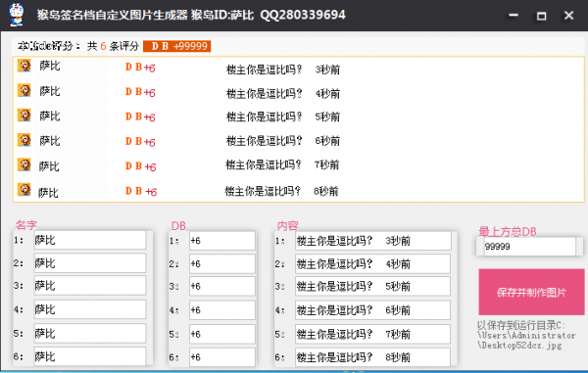
Task: Select DB value field number 3
Action: click(x=222, y=286)
